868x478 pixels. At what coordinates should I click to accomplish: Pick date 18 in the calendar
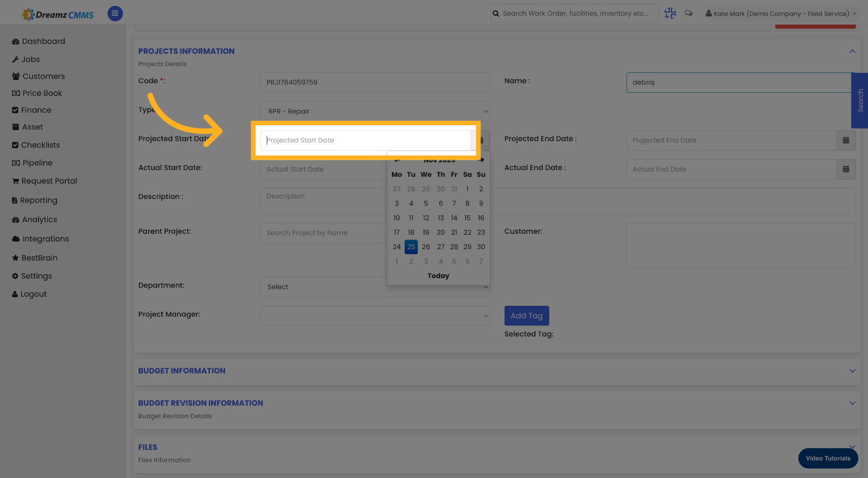coord(411,232)
